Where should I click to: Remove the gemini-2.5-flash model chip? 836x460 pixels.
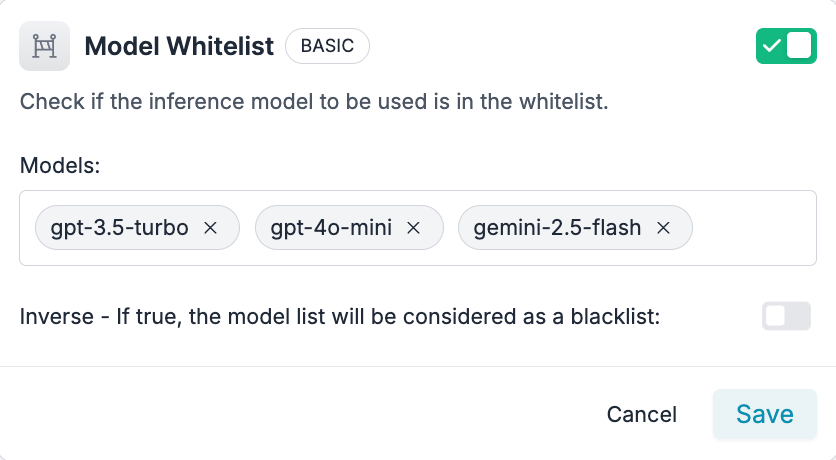[662, 228]
